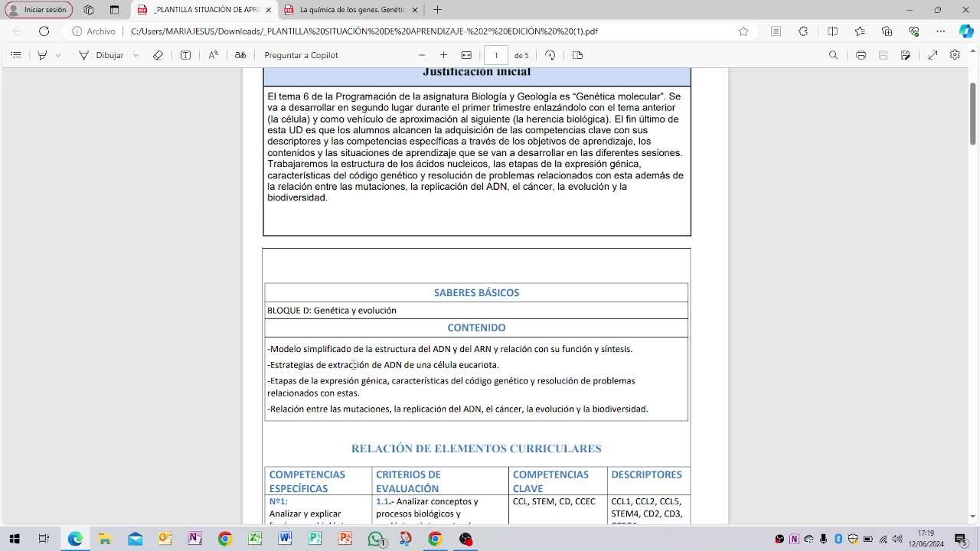980x551 pixels.
Task: Save the PDF document
Action: 883,55
